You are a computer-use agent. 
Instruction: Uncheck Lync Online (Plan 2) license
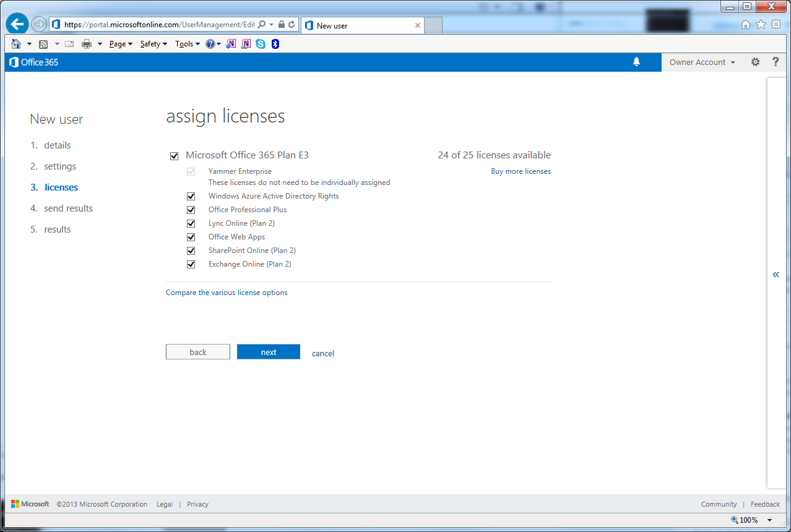point(191,223)
